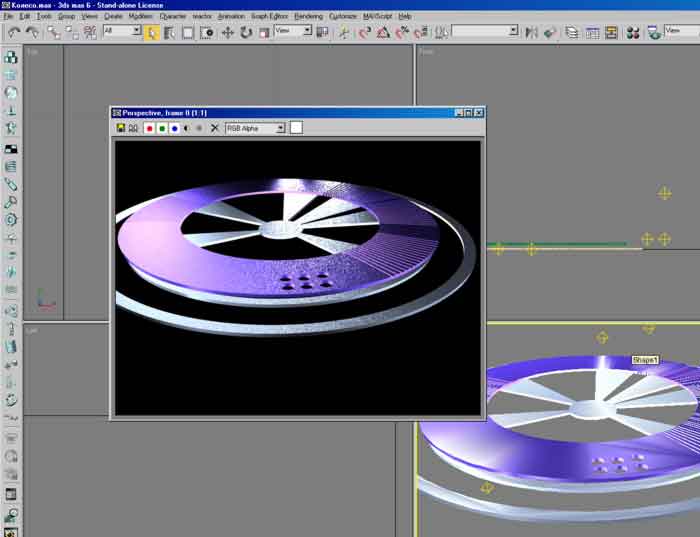Open the Curve Editor
This screenshot has height=537, width=700.
coord(592,33)
